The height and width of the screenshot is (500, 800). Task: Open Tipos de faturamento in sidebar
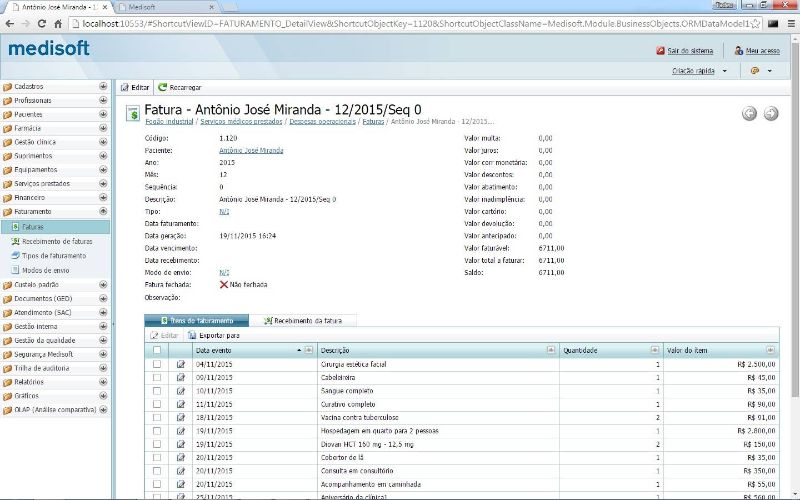54,256
